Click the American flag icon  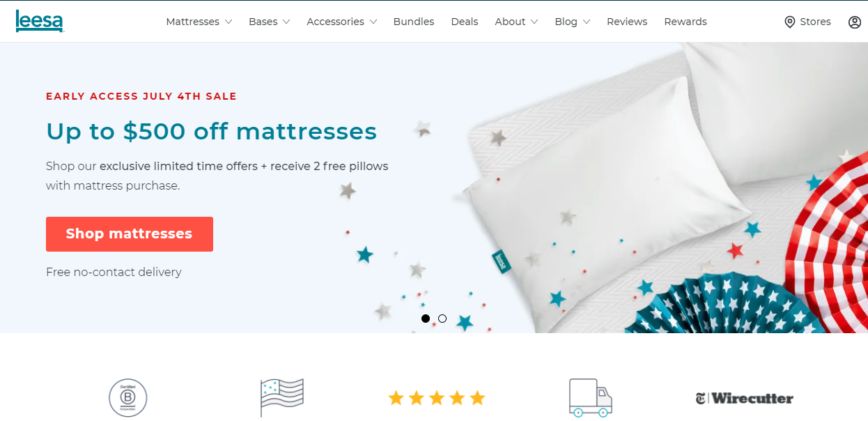(x=282, y=398)
